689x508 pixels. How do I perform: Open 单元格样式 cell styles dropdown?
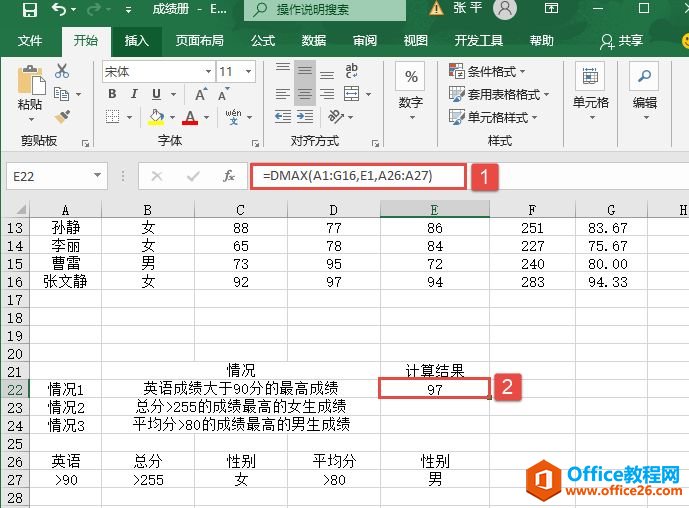(x=493, y=117)
